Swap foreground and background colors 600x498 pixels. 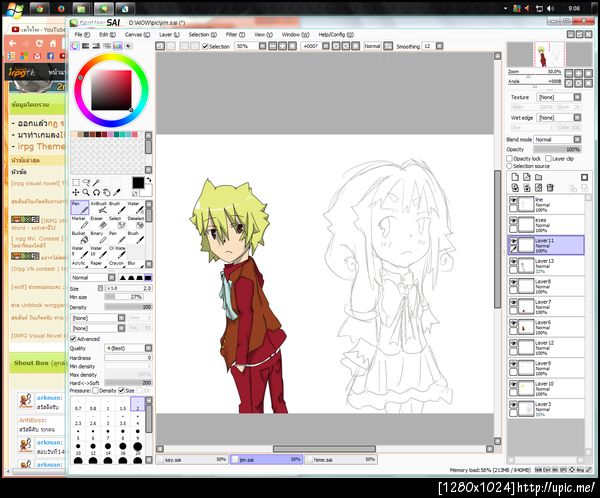click(x=149, y=179)
